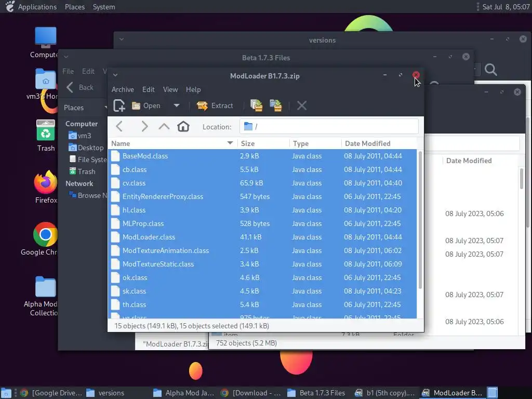Select vm3 in the Places sidebar
Image resolution: width=532 pixels, height=399 pixels.
79,136
